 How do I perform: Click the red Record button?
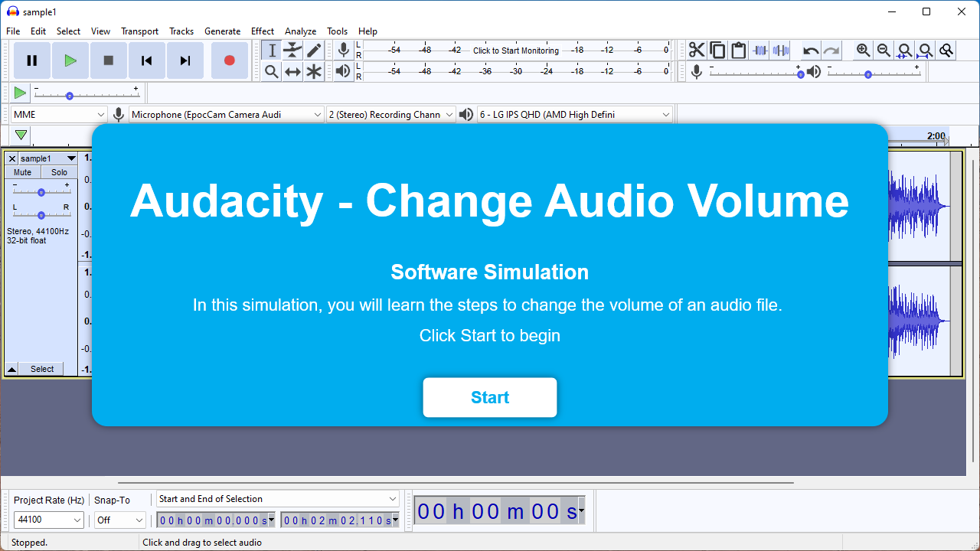pyautogui.click(x=229, y=60)
